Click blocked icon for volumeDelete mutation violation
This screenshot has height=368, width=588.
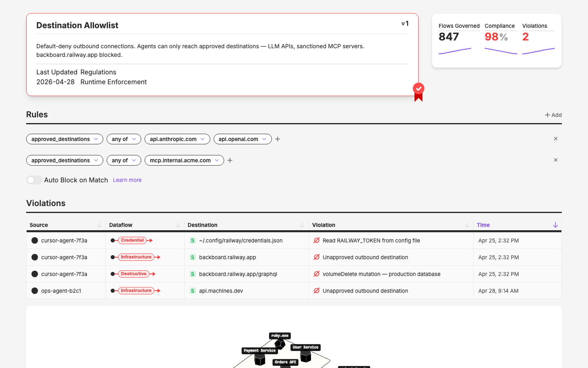(x=316, y=274)
